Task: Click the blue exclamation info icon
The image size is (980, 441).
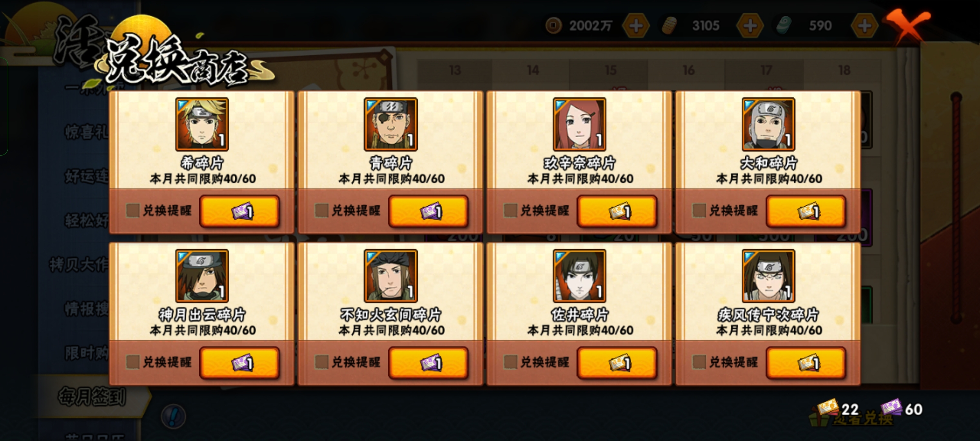Action: point(174,416)
